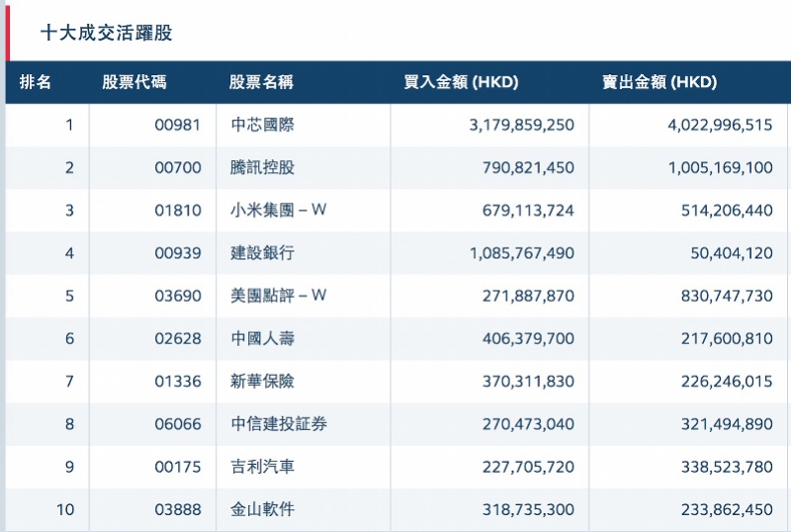Click rank number 10
The width and height of the screenshot is (791, 532).
[65, 510]
